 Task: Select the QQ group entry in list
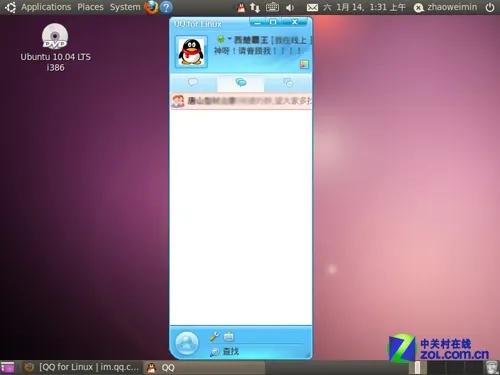coord(241,101)
